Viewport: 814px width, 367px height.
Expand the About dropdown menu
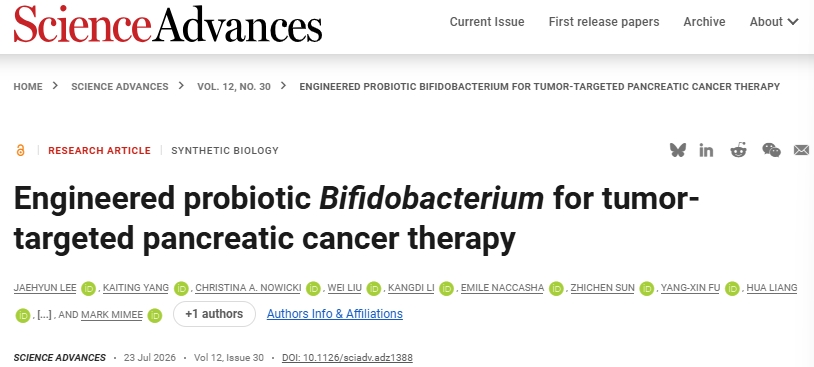(774, 22)
